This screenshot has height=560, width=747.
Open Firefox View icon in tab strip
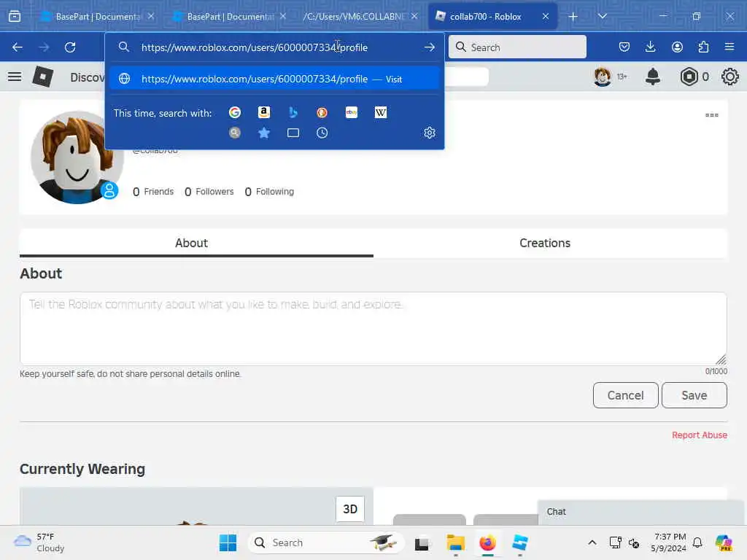[15, 16]
